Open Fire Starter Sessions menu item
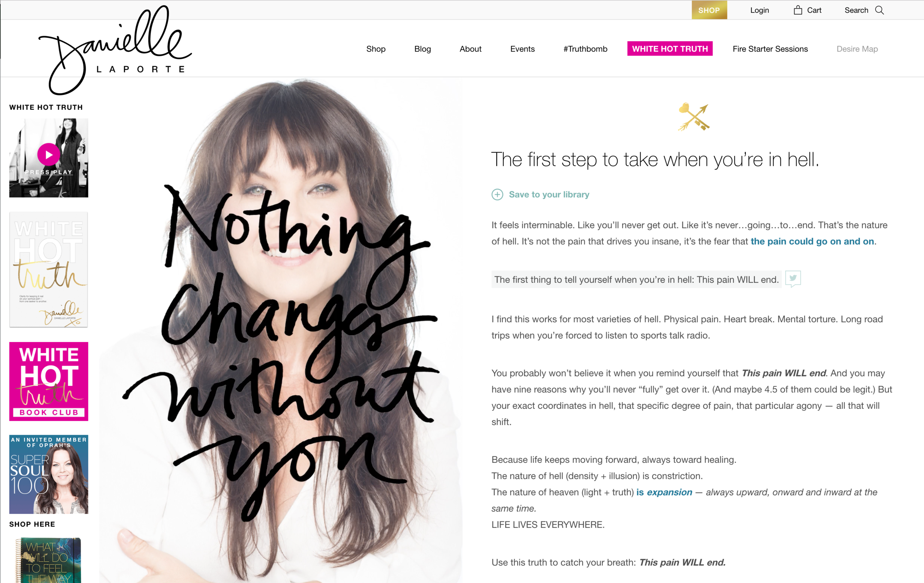924x583 pixels. click(770, 49)
